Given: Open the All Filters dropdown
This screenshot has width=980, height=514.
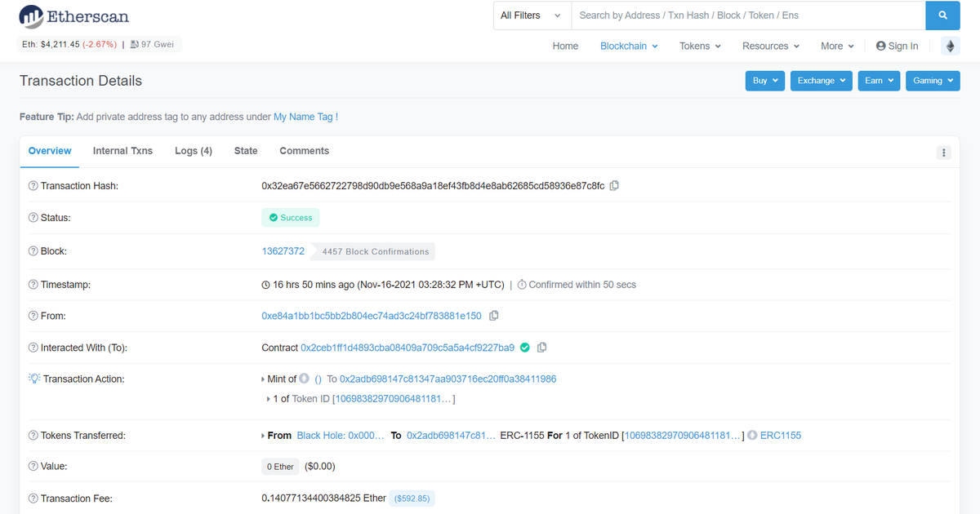Looking at the screenshot, I should [532, 16].
